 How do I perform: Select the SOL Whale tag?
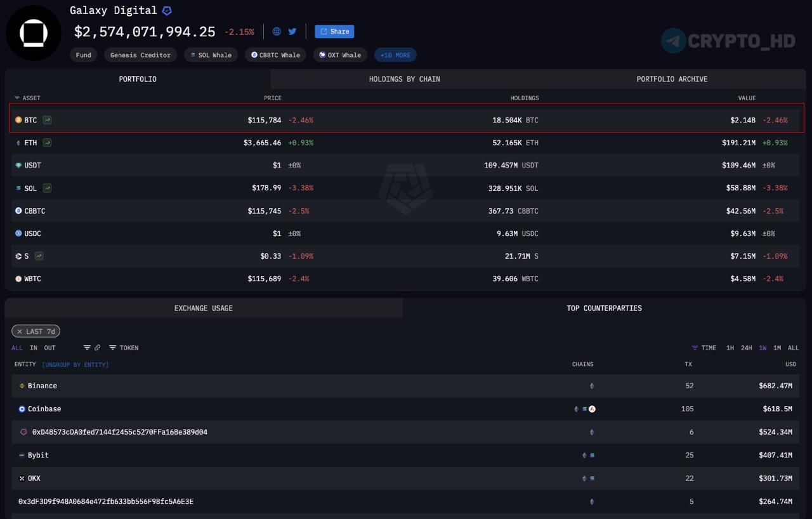[x=211, y=55]
